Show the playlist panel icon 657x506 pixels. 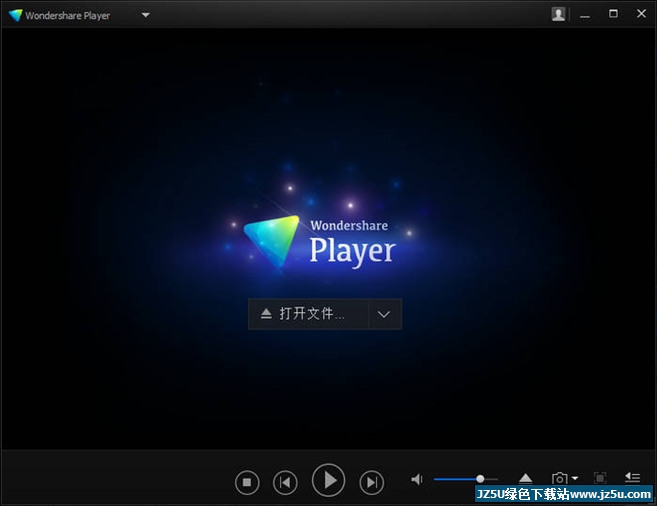tap(633, 477)
